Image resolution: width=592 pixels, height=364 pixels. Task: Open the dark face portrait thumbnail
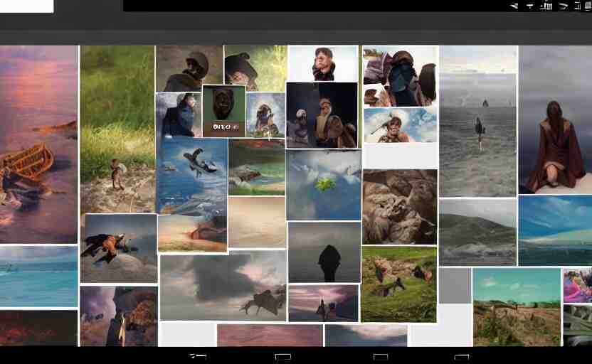(x=223, y=111)
